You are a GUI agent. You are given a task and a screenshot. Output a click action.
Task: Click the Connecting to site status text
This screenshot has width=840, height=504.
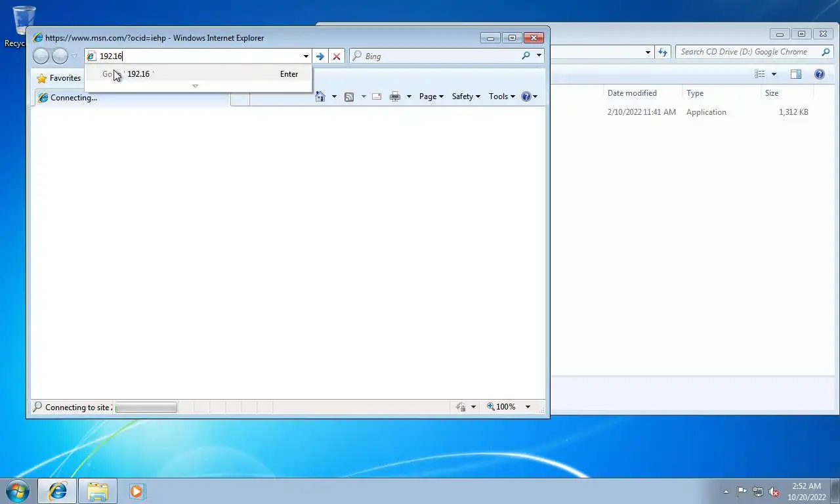pyautogui.click(x=78, y=408)
